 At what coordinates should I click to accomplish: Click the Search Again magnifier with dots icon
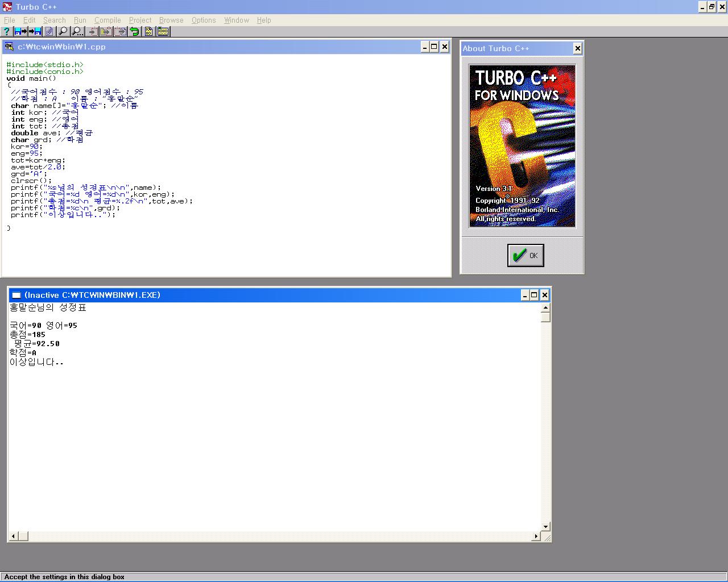78,32
